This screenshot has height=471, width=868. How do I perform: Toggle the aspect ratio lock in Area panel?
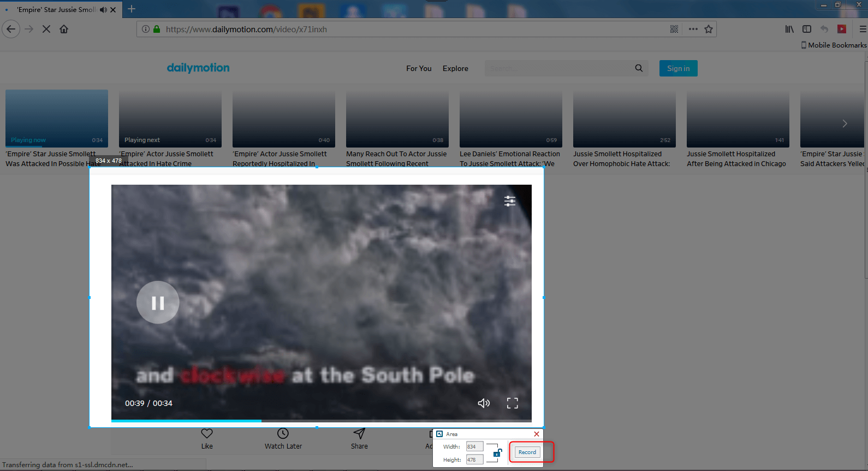tap(497, 453)
